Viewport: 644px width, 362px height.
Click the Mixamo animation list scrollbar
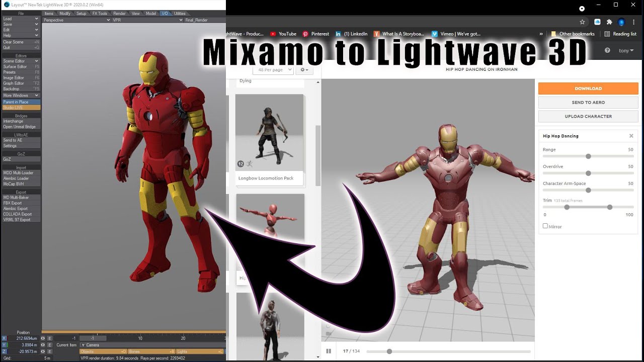[318, 155]
